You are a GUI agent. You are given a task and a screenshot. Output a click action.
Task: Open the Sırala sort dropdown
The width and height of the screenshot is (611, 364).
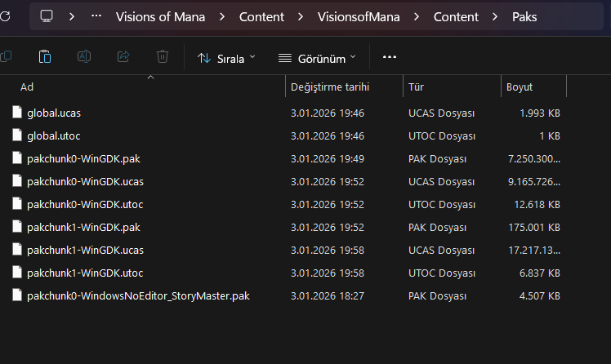pos(226,58)
